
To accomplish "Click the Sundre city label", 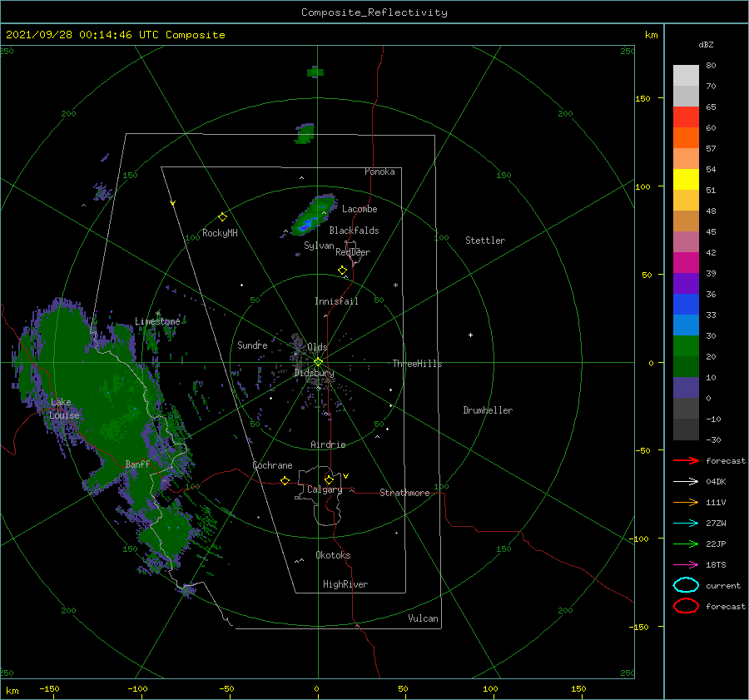I will tap(252, 345).
